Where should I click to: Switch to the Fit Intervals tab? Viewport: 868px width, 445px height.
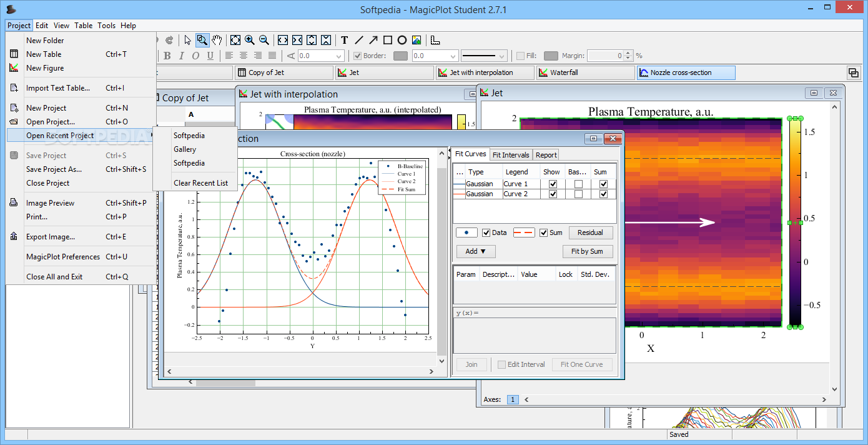pos(511,154)
